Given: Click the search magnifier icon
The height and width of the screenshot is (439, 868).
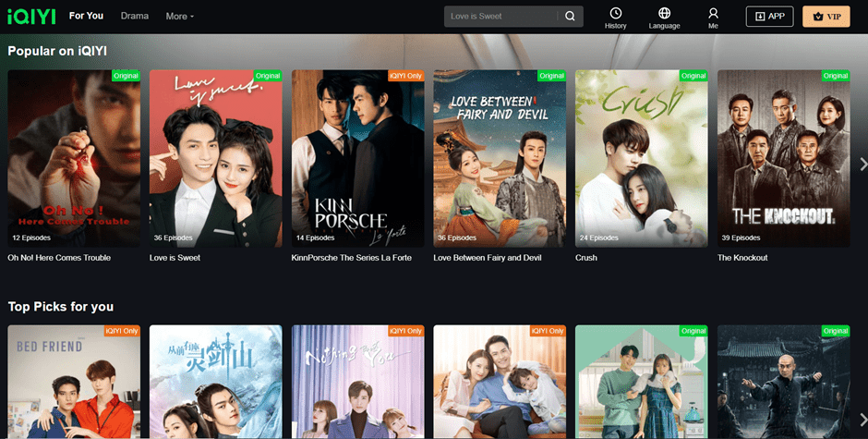Looking at the screenshot, I should pos(570,16).
